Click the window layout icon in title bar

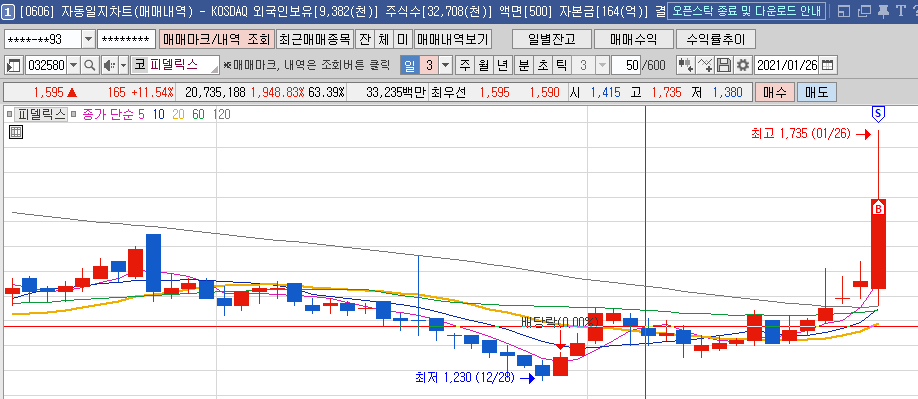pyautogui.click(x=844, y=11)
